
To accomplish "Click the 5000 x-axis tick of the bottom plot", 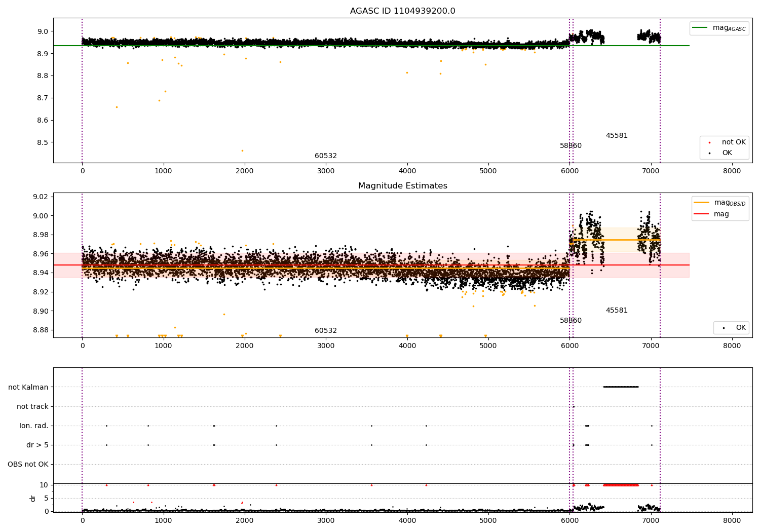I will click(488, 520).
